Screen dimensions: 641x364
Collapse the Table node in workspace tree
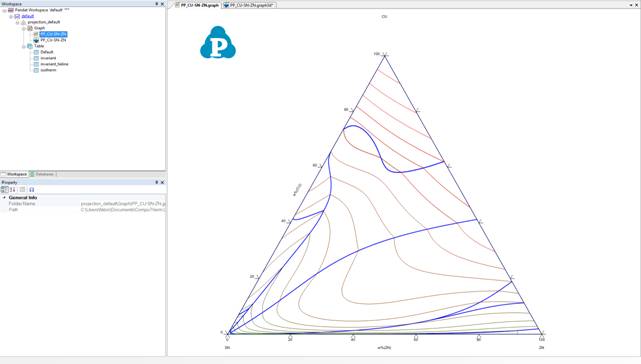click(x=24, y=46)
